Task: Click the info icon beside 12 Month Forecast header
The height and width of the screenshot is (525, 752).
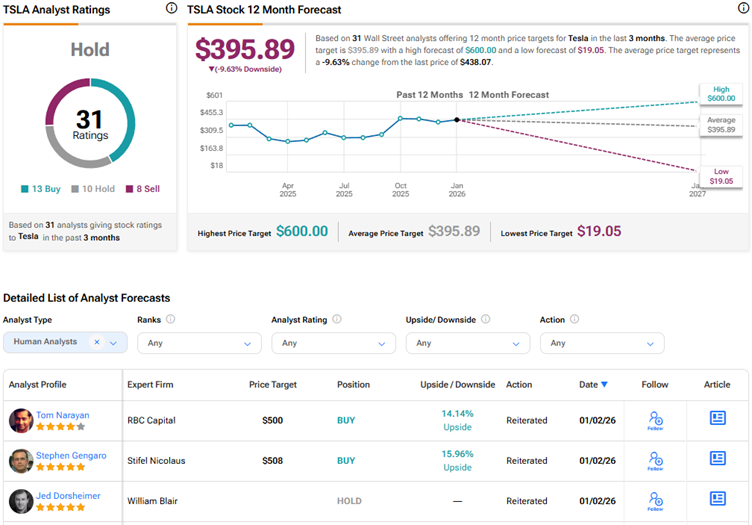Action: click(x=742, y=9)
